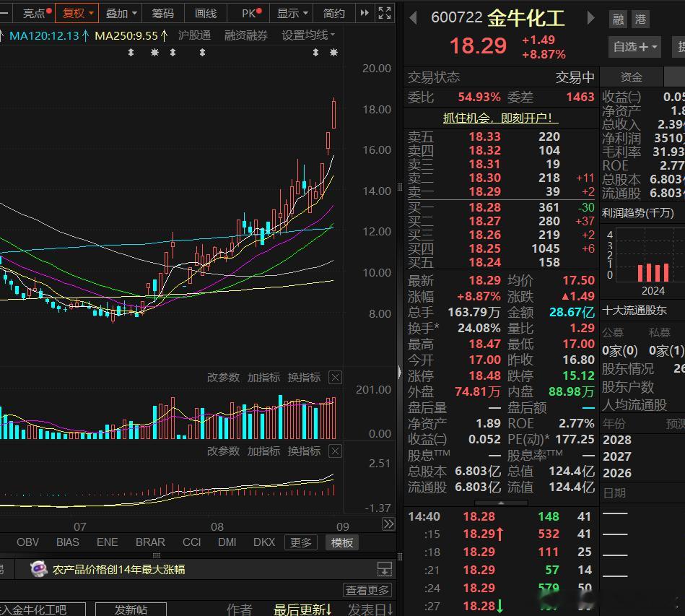Click the 买一 price 18.28 row
The image size is (685, 616).
[501, 207]
